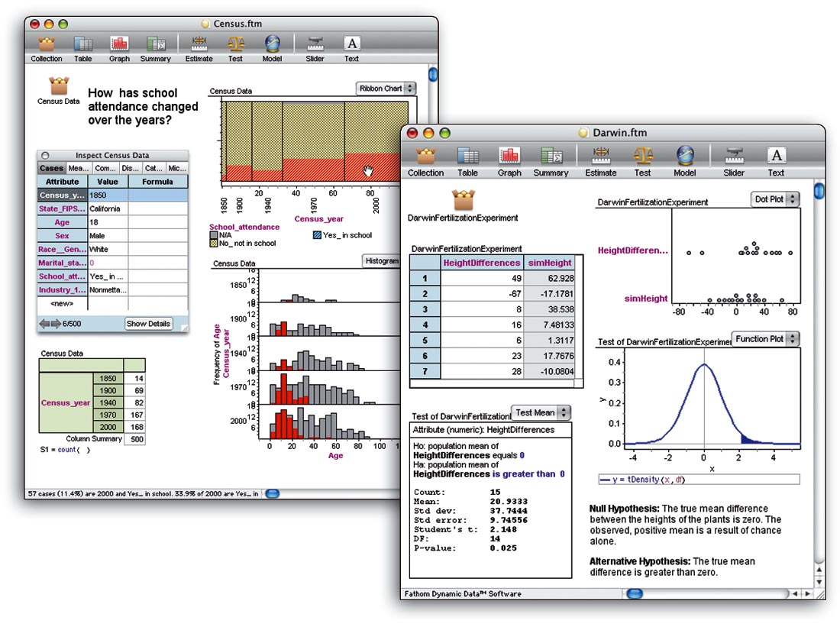
Task: Expand the Test Mean dropdown
Action: click(x=541, y=412)
